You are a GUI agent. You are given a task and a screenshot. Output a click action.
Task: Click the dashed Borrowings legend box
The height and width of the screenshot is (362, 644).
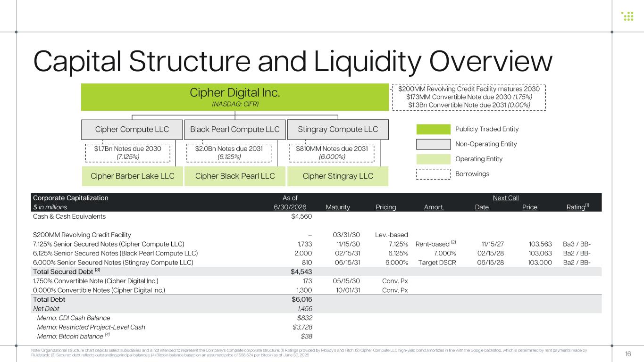pos(433,174)
